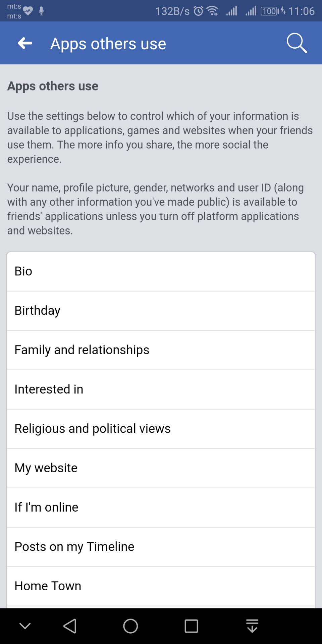Tap the Wi-Fi status icon
322x644 pixels.
pos(212,11)
